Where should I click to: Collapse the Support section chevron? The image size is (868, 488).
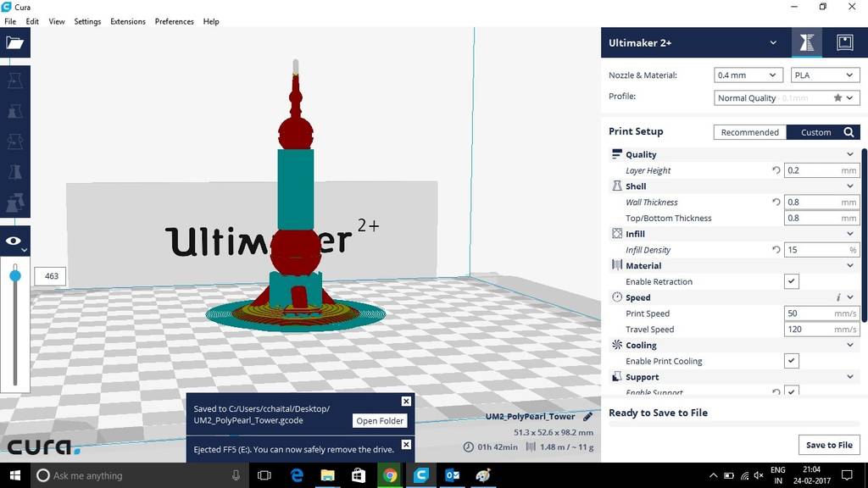tap(849, 376)
